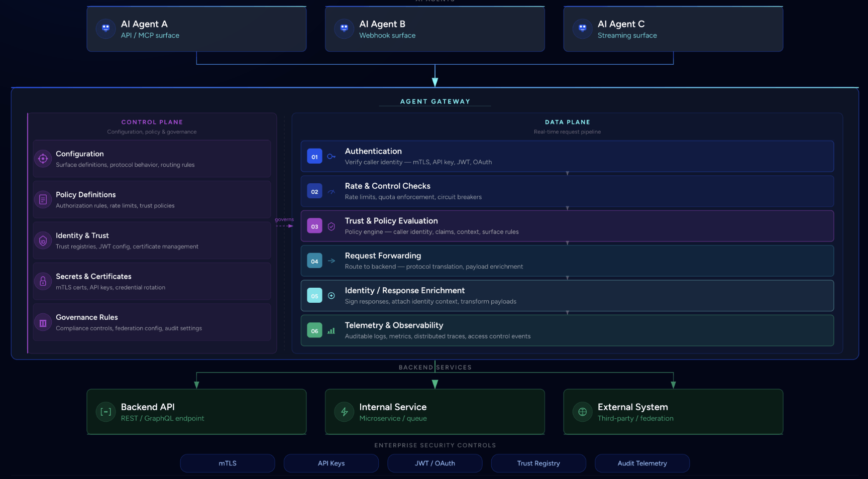Click the AI Agent B robot icon
This screenshot has height=479, width=868.
tap(344, 28)
